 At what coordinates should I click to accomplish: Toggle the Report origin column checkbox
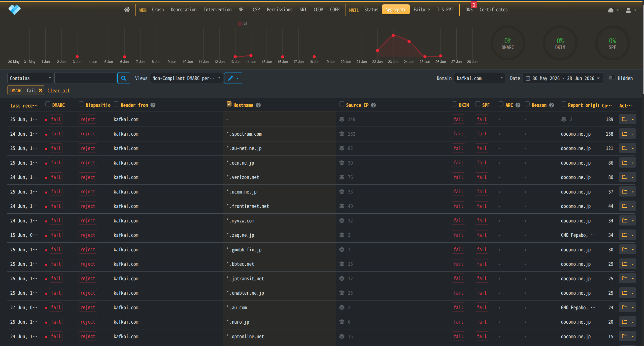click(x=563, y=104)
